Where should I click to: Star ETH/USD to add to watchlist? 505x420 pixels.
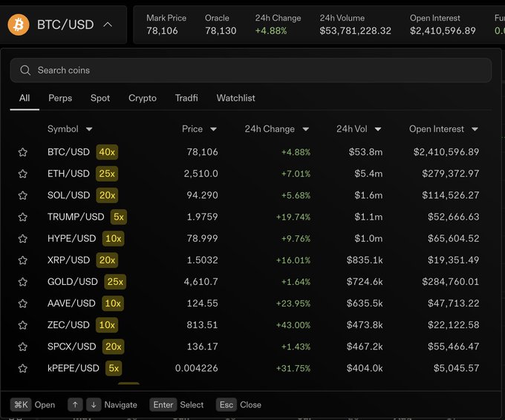[x=22, y=174]
